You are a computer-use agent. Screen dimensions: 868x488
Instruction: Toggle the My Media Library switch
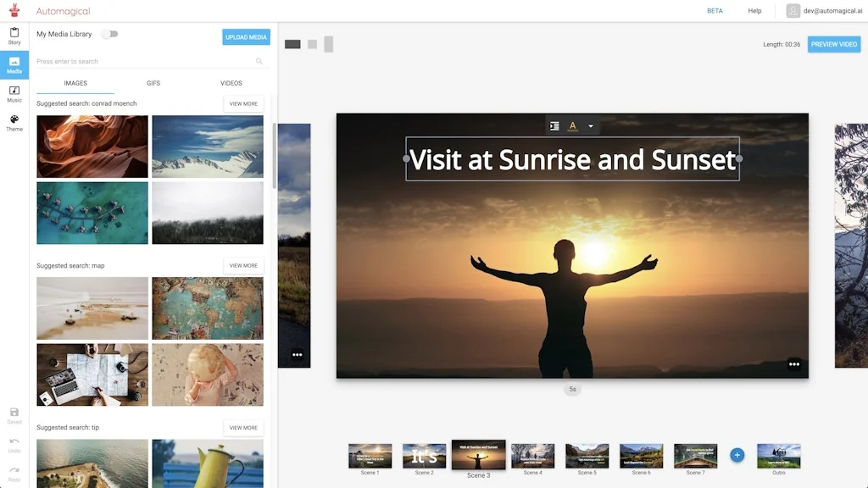tap(109, 34)
